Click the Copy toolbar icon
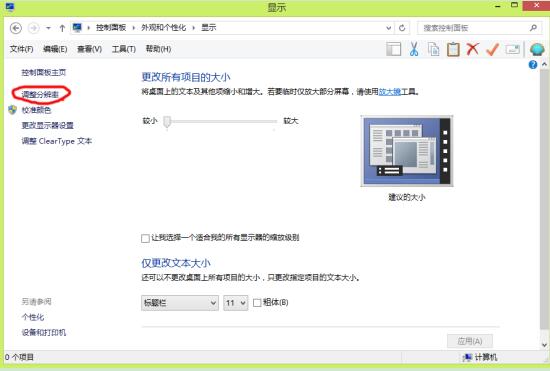 [x=434, y=49]
